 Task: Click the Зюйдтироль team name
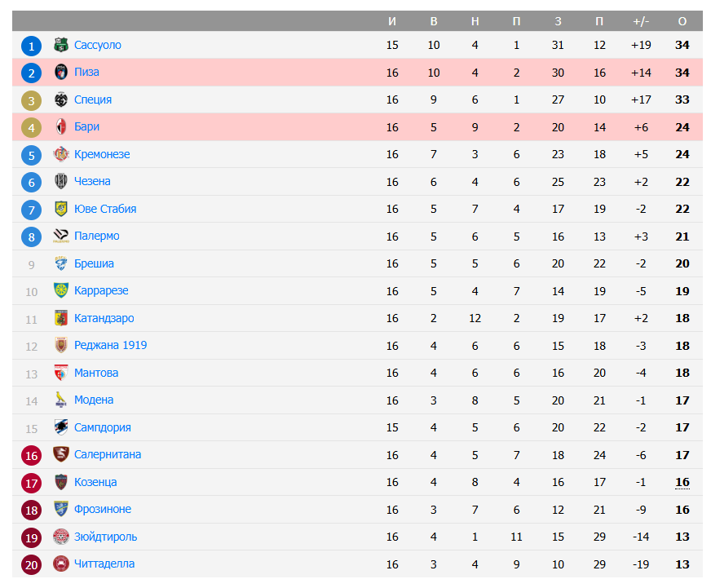pos(105,537)
